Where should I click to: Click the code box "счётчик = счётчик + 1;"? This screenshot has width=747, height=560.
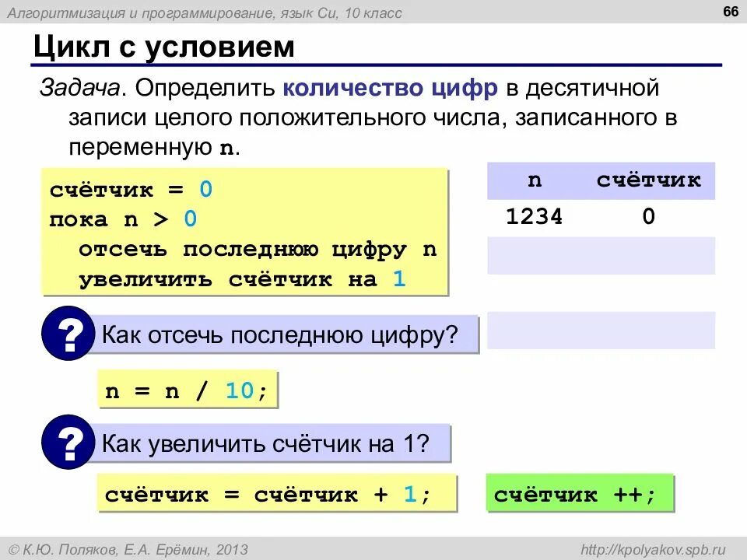click(x=277, y=493)
